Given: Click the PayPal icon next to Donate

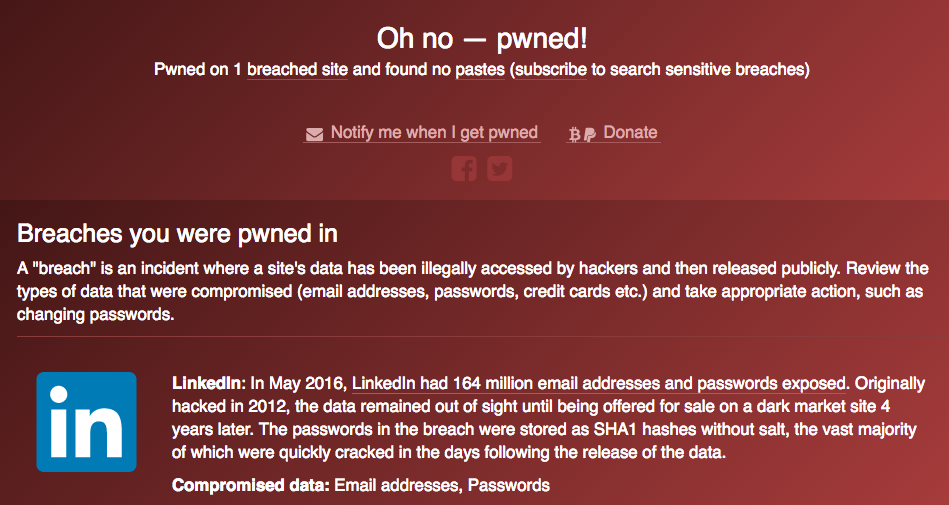Looking at the screenshot, I should 589,134.
